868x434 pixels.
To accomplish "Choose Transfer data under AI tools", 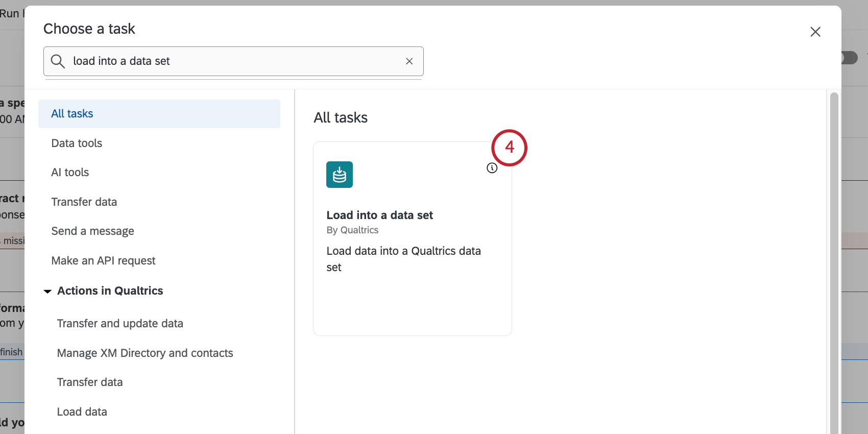I will [84, 202].
